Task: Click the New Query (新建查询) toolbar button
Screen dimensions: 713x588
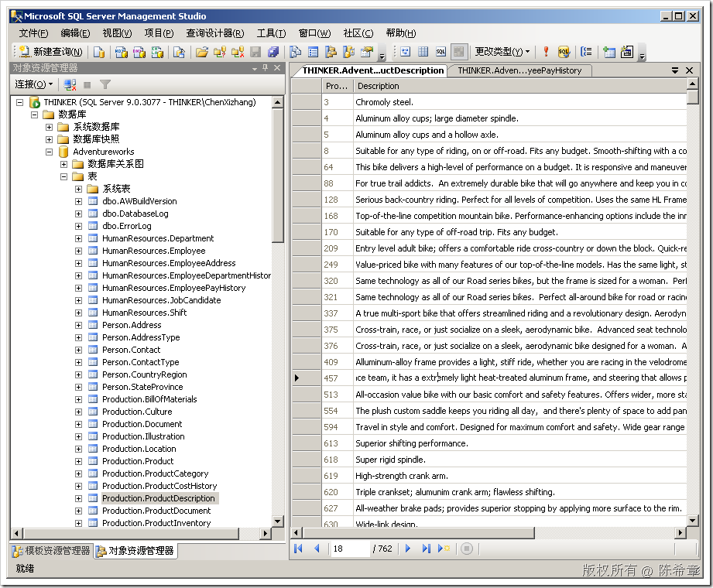Action: (x=50, y=52)
